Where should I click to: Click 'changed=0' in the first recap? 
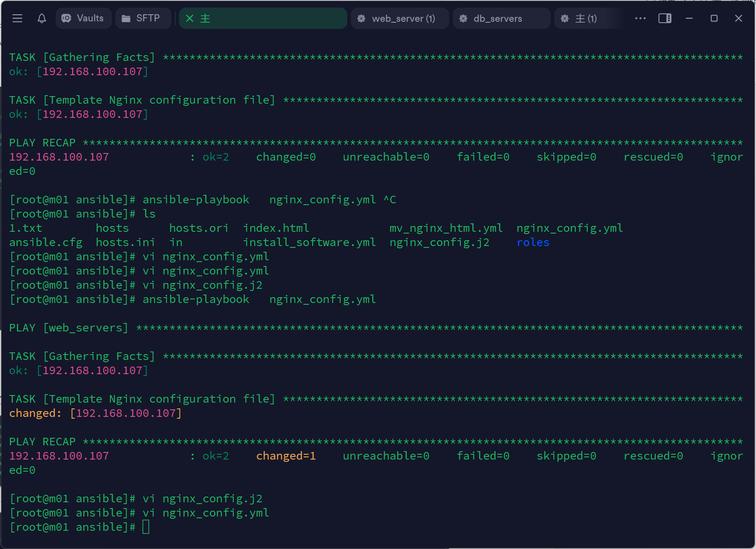[x=286, y=157]
